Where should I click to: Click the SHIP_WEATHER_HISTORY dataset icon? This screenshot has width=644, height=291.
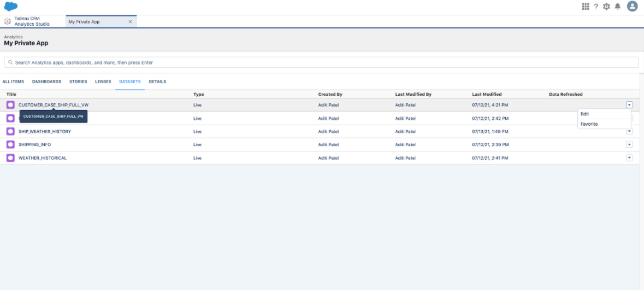click(x=10, y=131)
